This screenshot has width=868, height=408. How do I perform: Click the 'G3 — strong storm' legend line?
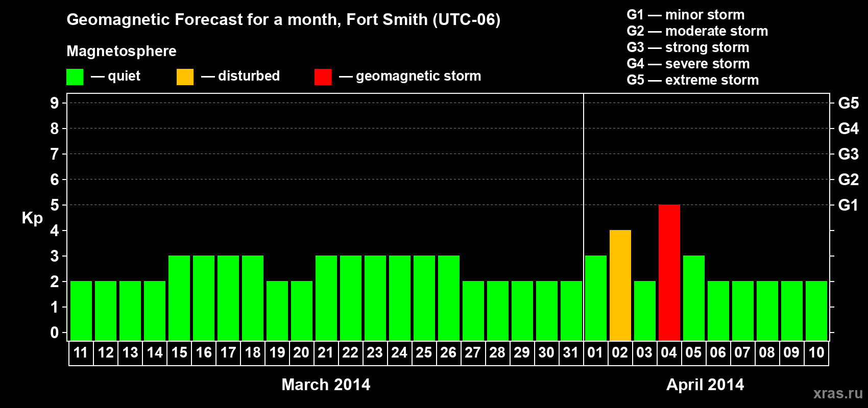coord(688,47)
